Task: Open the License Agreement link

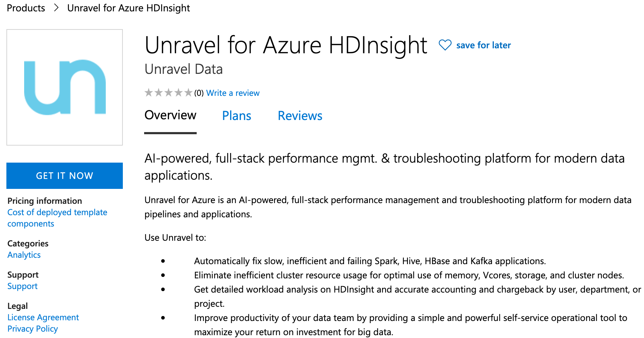Action: click(43, 317)
